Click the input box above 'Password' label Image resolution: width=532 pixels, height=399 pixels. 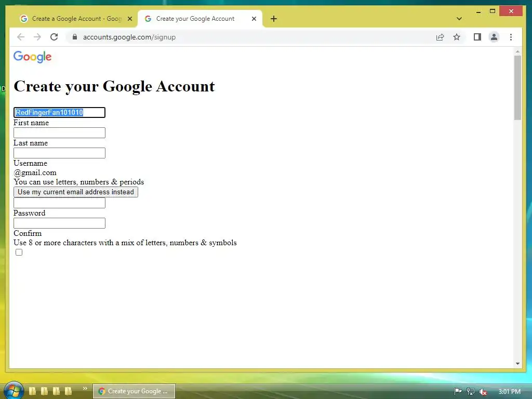tap(59, 203)
